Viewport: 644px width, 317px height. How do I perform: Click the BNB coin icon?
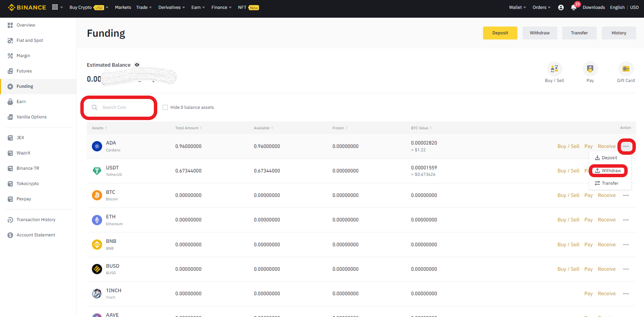(x=97, y=245)
